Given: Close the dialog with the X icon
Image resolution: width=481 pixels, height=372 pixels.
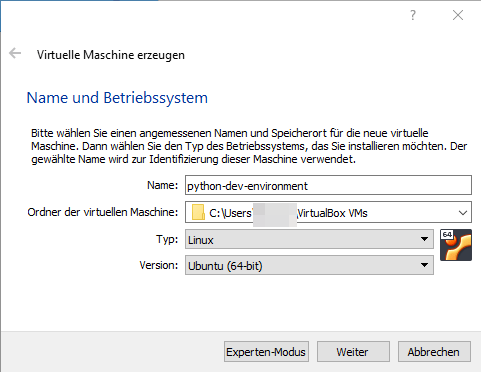Looking at the screenshot, I should tap(458, 15).
